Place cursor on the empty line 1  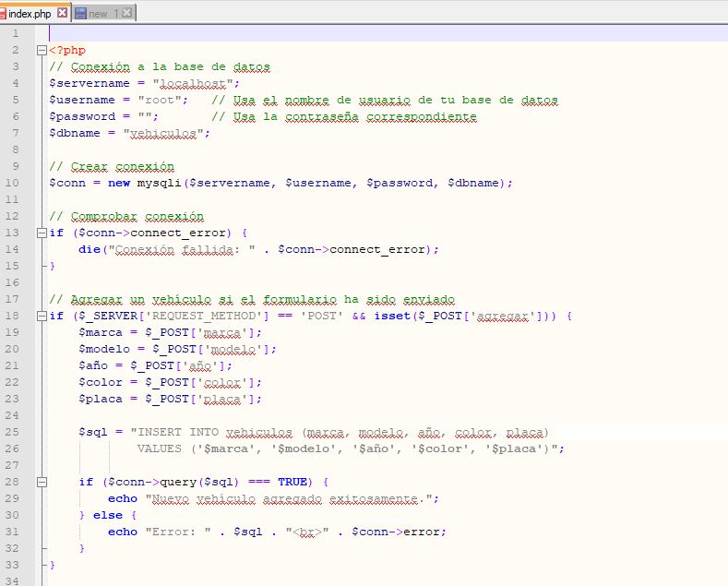(x=277, y=33)
